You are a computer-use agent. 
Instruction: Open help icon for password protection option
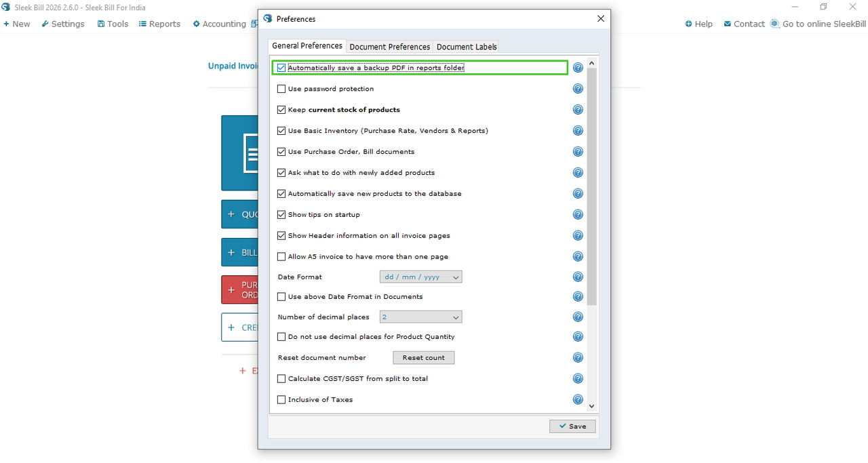click(578, 89)
